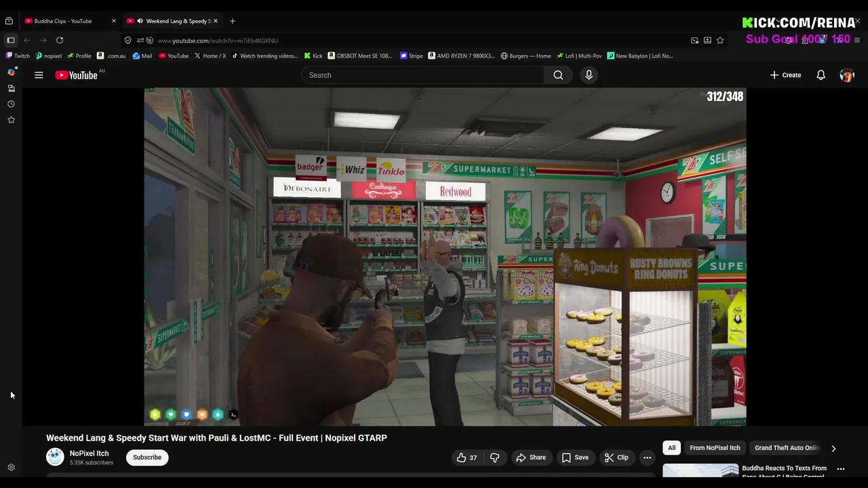The image size is (868, 488).
Task: Open the AMD RYZEN 7 9800X3 bookmark
Action: pyautogui.click(x=462, y=56)
